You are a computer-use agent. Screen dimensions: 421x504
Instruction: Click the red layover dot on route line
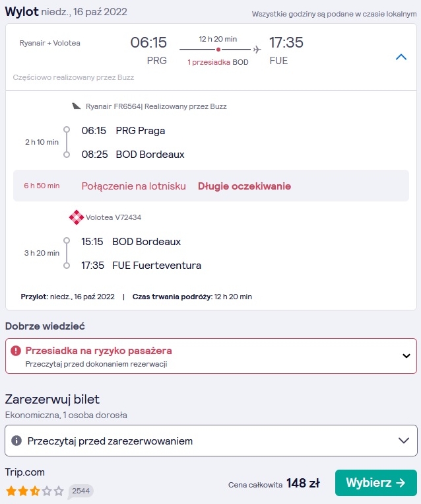click(218, 50)
